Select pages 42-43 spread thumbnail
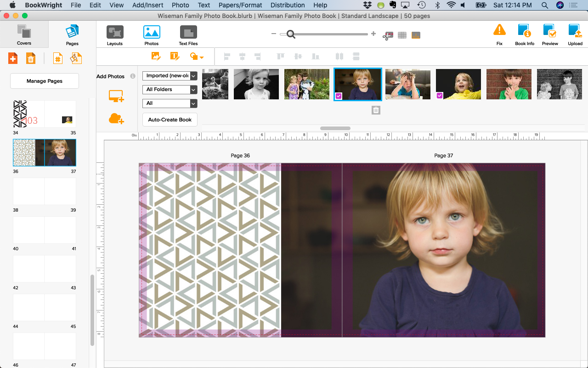This screenshot has height=368, width=588. point(45,269)
